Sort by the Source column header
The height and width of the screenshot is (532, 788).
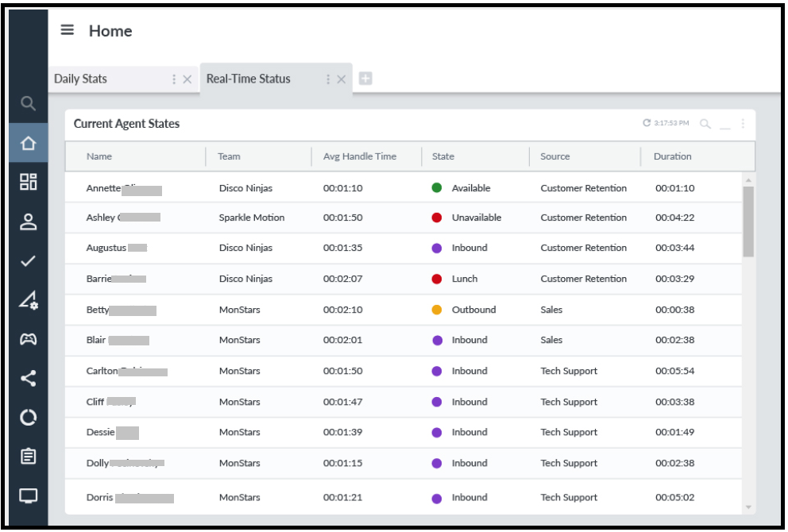[x=554, y=156]
